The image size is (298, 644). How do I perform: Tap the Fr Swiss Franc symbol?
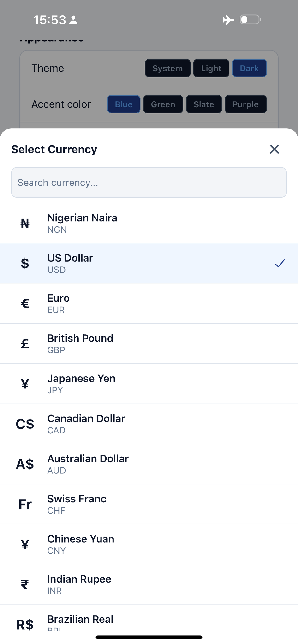25,504
